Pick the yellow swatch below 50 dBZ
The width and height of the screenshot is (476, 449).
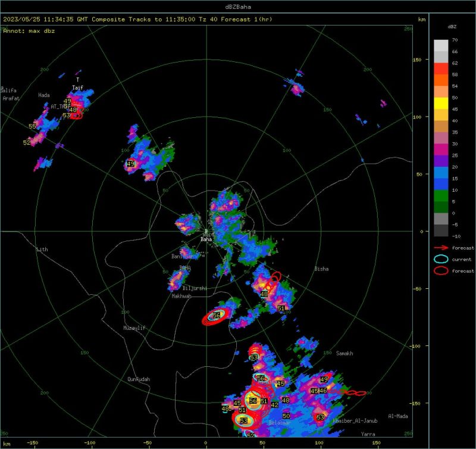pyautogui.click(x=441, y=103)
